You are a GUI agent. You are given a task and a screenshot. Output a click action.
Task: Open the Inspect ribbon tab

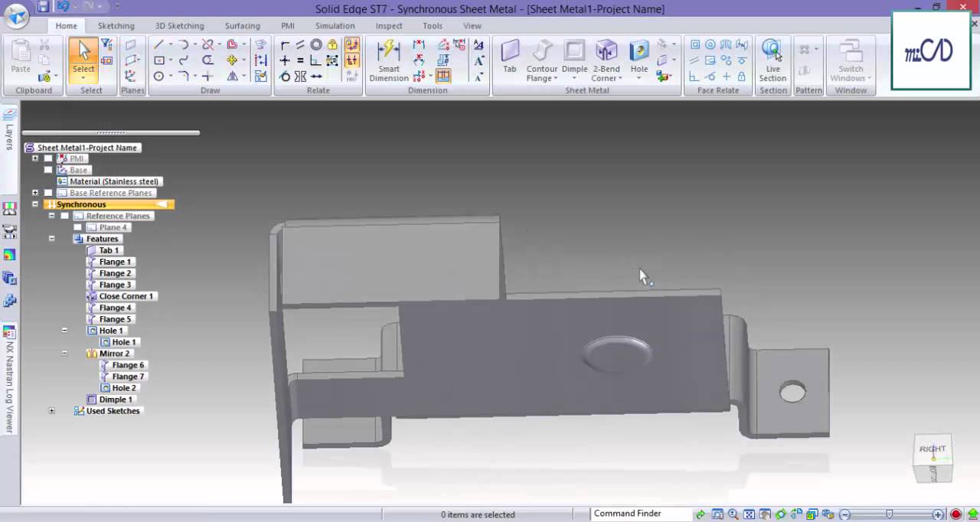click(x=389, y=26)
